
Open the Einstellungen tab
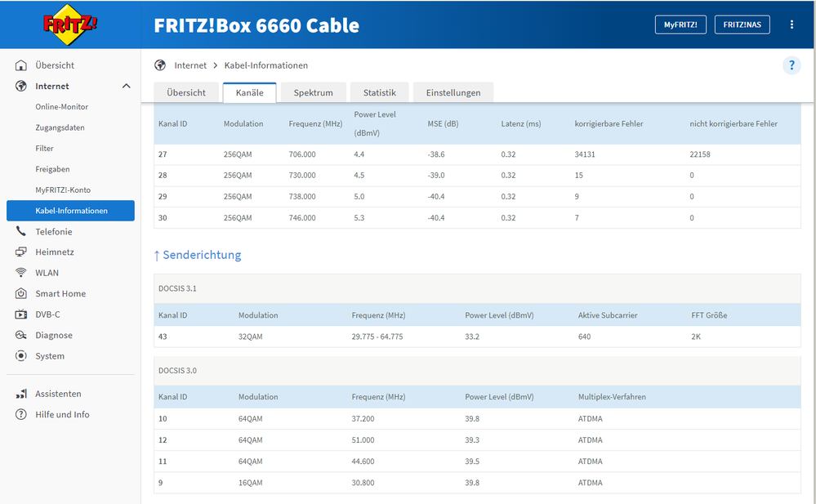[453, 92]
